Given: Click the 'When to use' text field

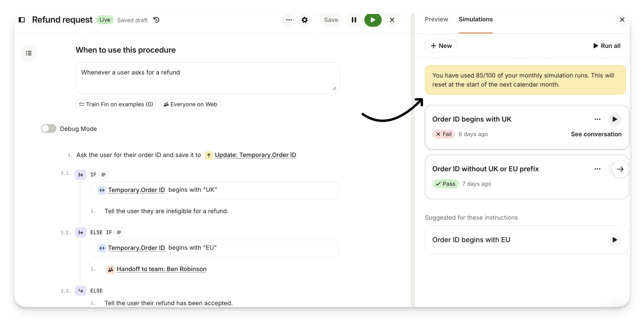Looking at the screenshot, I should 207,78.
